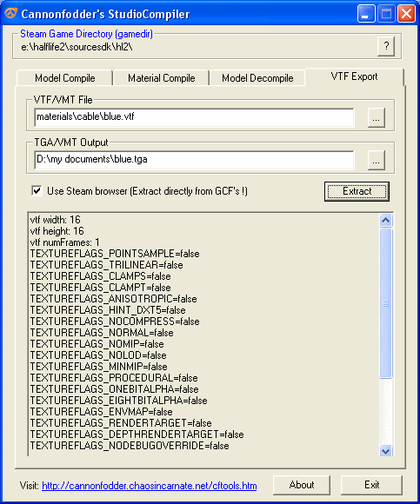Click the TEXTUREFLAGS_ANISOTROPIC=false line
The image size is (420, 504).
114,299
